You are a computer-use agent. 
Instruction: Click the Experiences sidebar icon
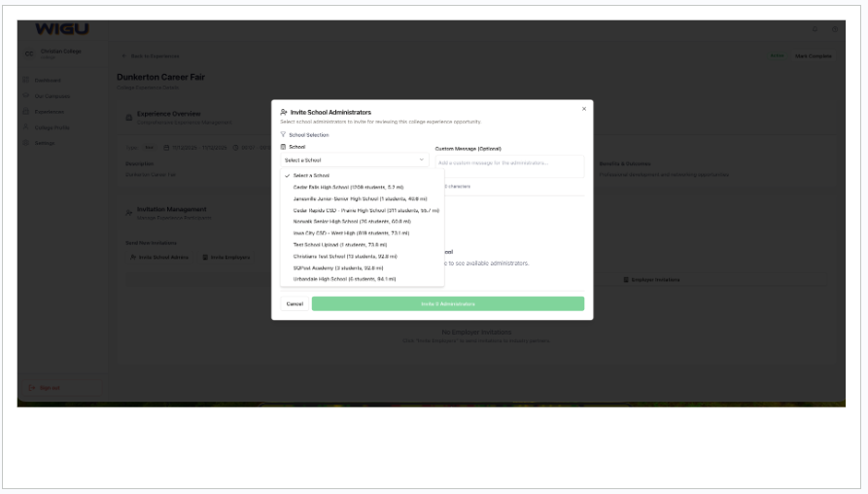coord(26,112)
